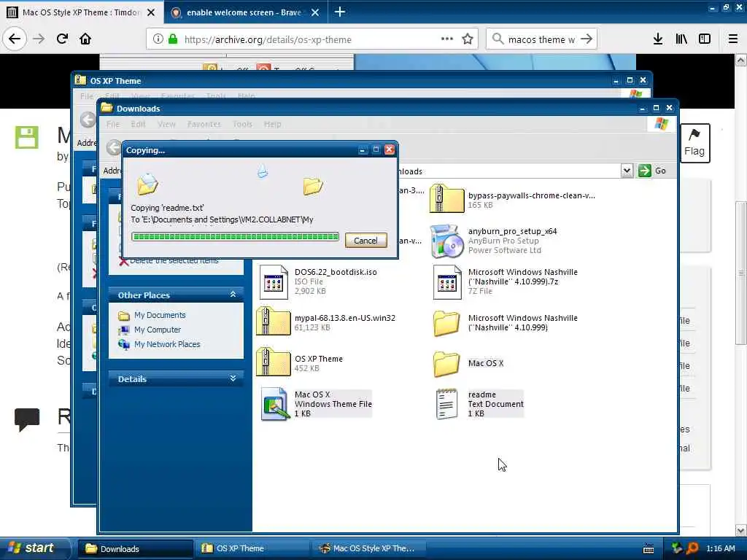
Task: Open View menu in Downloads window
Action: pyautogui.click(x=166, y=124)
